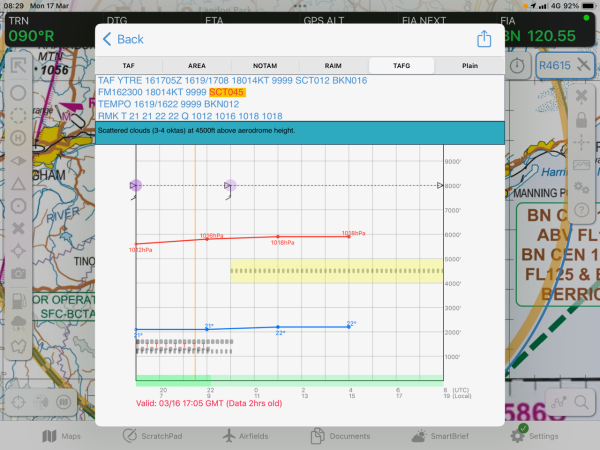Tap the camera icon in left toolbar
Image resolution: width=600 pixels, height=450 pixels.
tap(18, 272)
